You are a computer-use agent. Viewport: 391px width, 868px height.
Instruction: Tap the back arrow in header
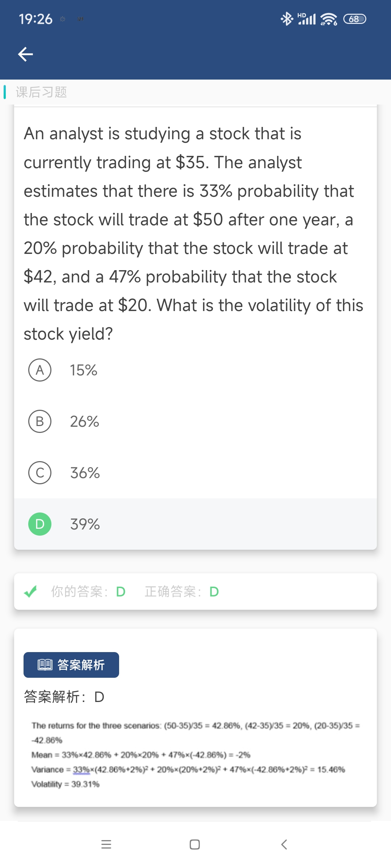tap(25, 54)
